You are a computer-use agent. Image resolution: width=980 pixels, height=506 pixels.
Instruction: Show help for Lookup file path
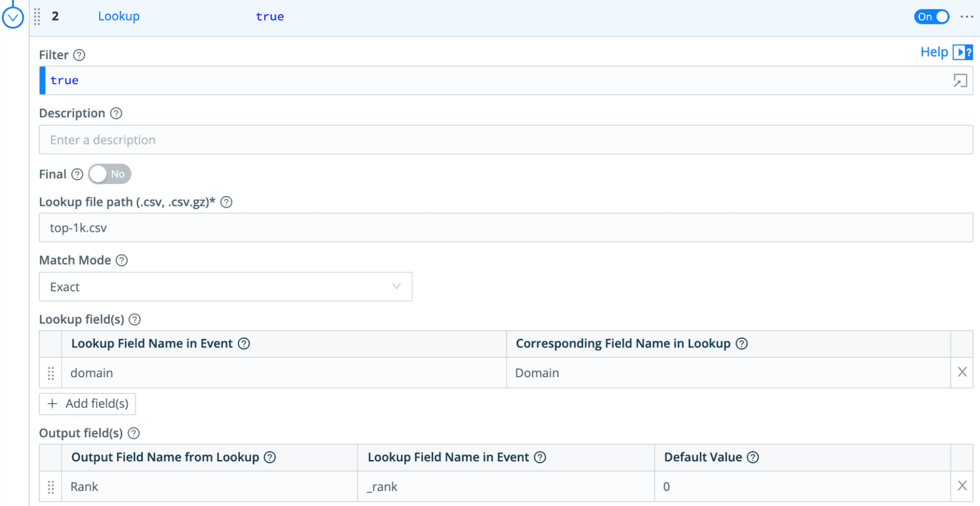point(226,202)
